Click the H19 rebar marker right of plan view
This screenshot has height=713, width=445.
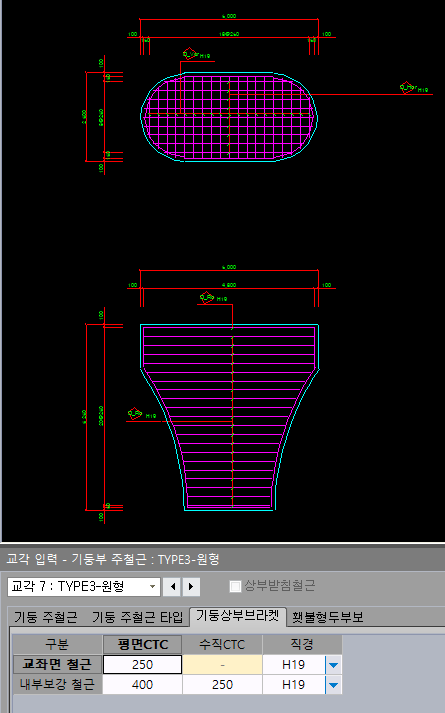tap(414, 88)
